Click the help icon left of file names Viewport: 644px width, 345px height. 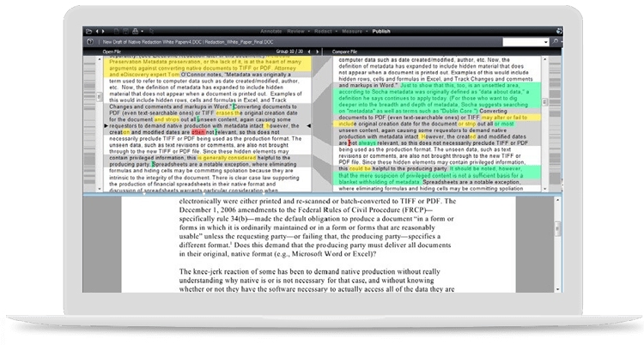click(90, 41)
